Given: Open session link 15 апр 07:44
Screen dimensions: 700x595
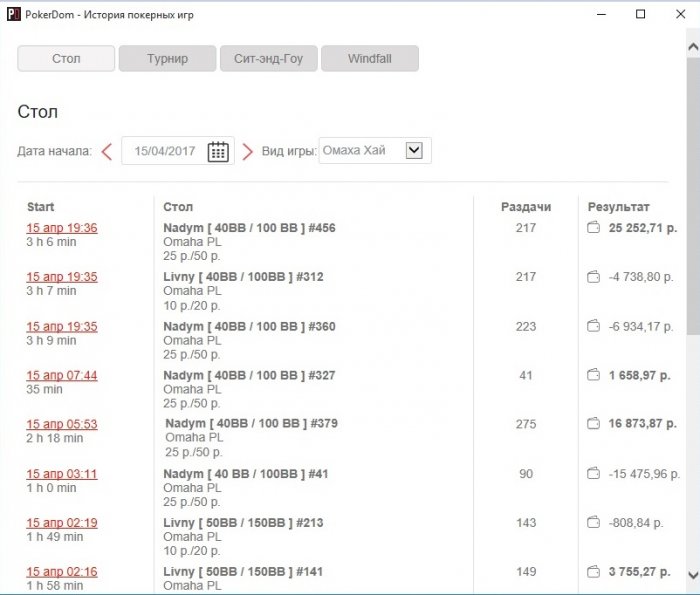Looking at the screenshot, I should coord(62,375).
